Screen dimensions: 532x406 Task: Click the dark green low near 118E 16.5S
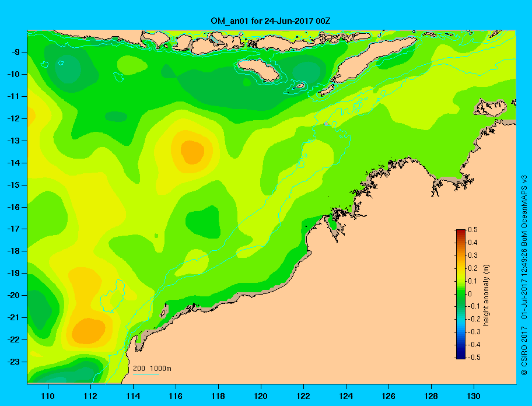[204, 222]
